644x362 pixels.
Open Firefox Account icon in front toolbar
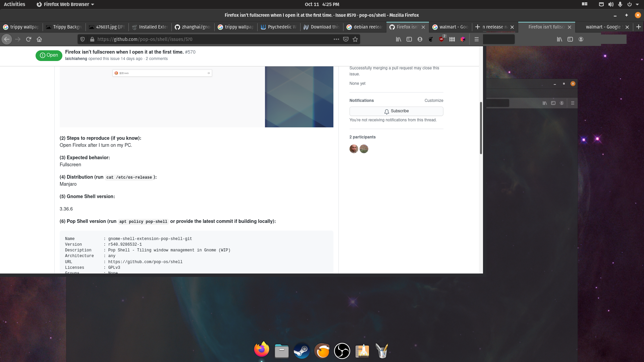pos(420,39)
